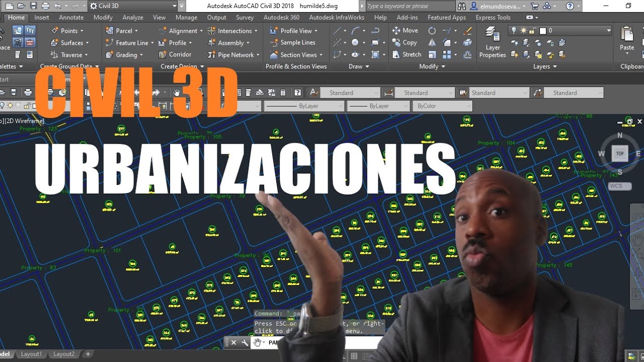Viewport: 644px width, 362px height.
Task: Select the Rotate modify tool
Action: (432, 31)
